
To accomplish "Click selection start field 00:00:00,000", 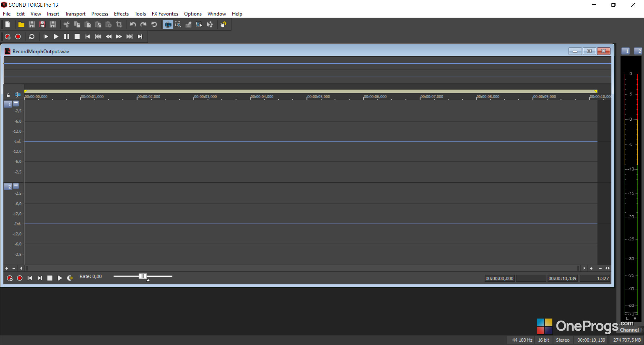I will pyautogui.click(x=499, y=278).
